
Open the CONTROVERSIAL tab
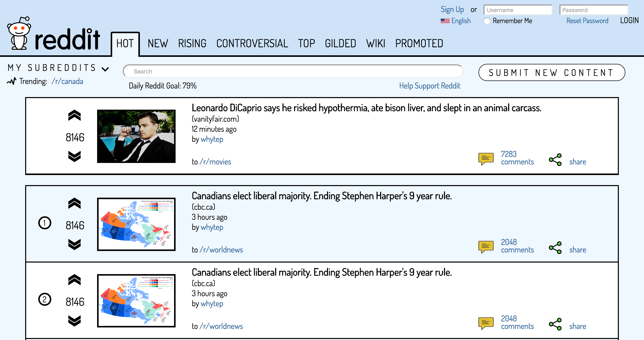252,44
